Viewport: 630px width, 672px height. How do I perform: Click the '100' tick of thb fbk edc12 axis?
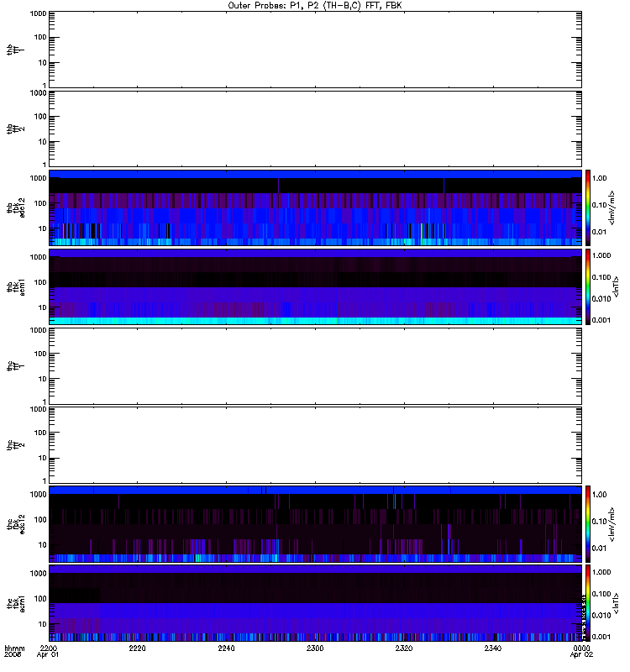click(x=40, y=203)
